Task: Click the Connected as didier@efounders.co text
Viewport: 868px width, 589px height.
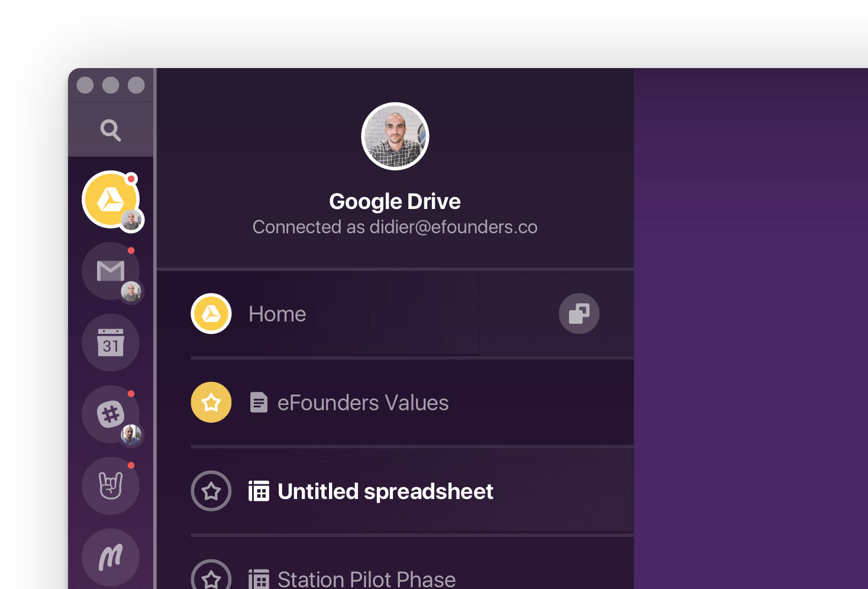Action: [x=395, y=227]
